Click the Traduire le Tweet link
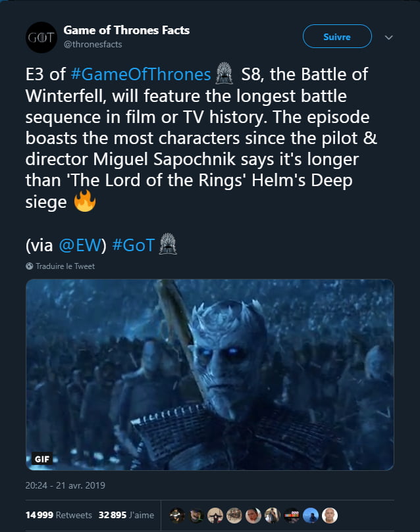 click(x=65, y=266)
